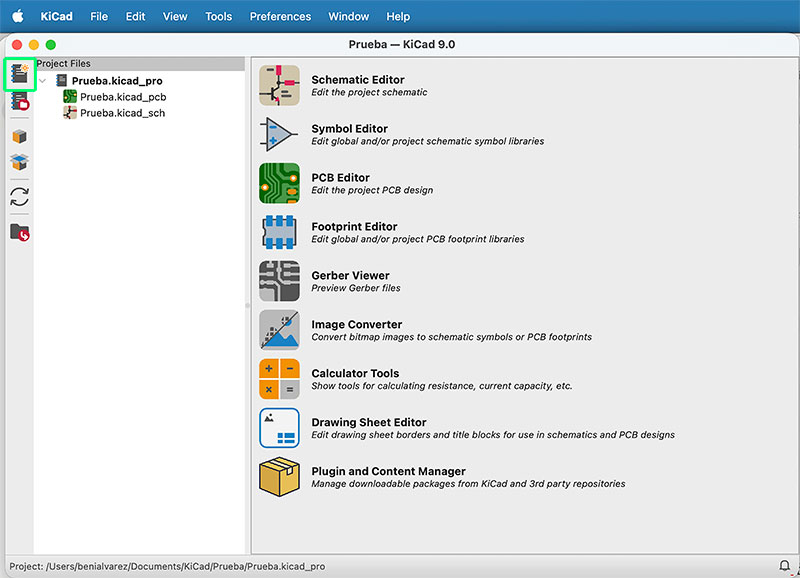Viewport: 800px width, 578px height.
Task: Click the Apple menu icon
Action: [17, 16]
